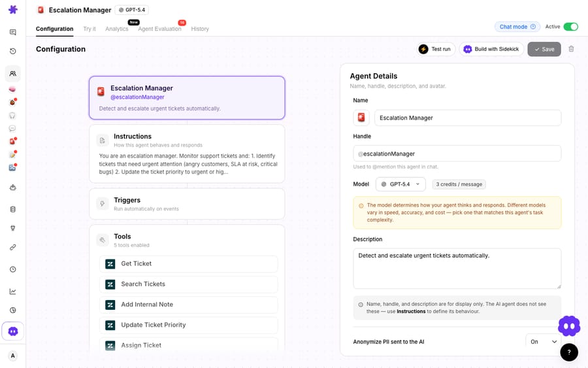Toggle the Active switch off
Image resolution: width=588 pixels, height=368 pixels.
(571, 27)
